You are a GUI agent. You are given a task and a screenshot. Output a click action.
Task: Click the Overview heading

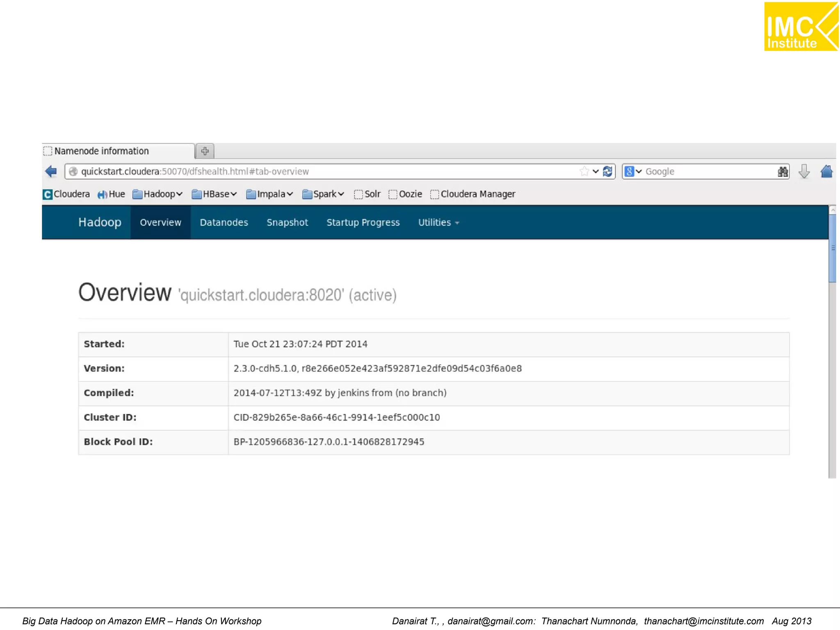(x=125, y=292)
